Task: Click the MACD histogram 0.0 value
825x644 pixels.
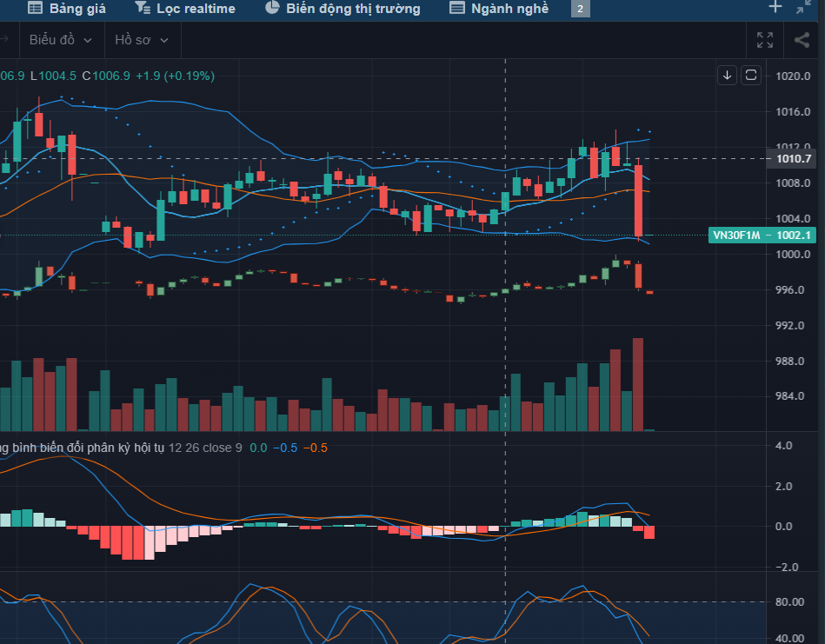Action: point(258,448)
